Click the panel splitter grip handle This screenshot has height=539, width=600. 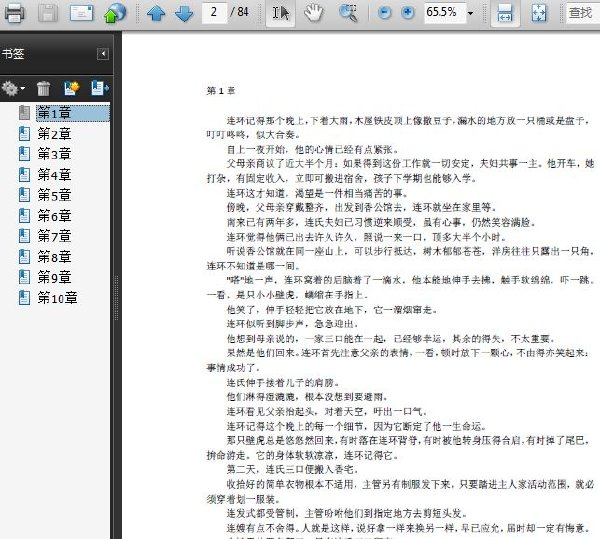116,297
